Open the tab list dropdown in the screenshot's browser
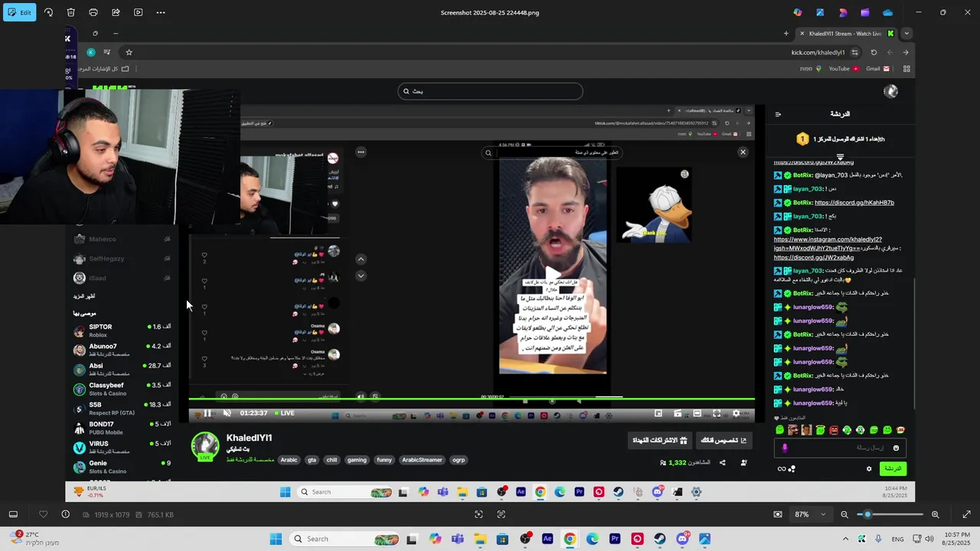This screenshot has height=551, width=980. pyautogui.click(x=906, y=34)
